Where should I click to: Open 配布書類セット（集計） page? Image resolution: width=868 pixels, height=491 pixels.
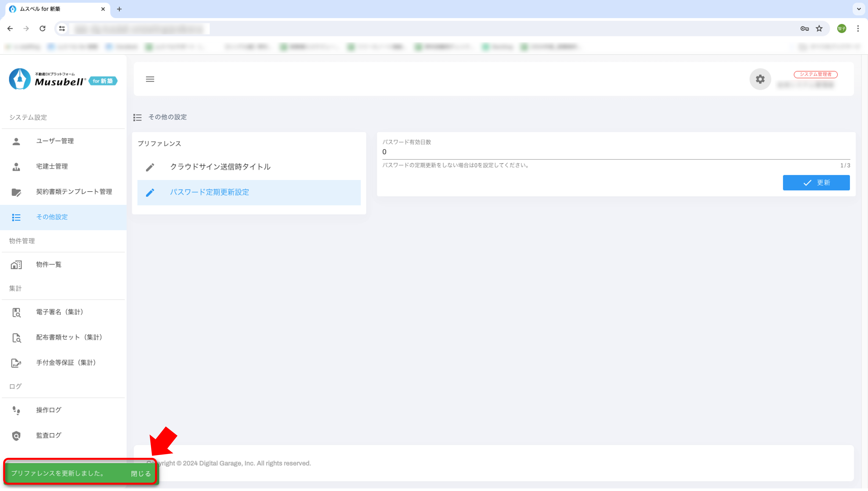[x=69, y=337]
